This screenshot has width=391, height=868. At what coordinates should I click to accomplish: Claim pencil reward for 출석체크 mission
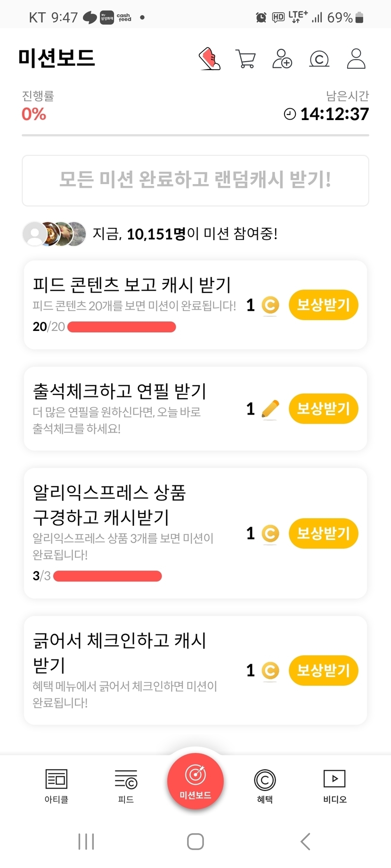(x=323, y=409)
